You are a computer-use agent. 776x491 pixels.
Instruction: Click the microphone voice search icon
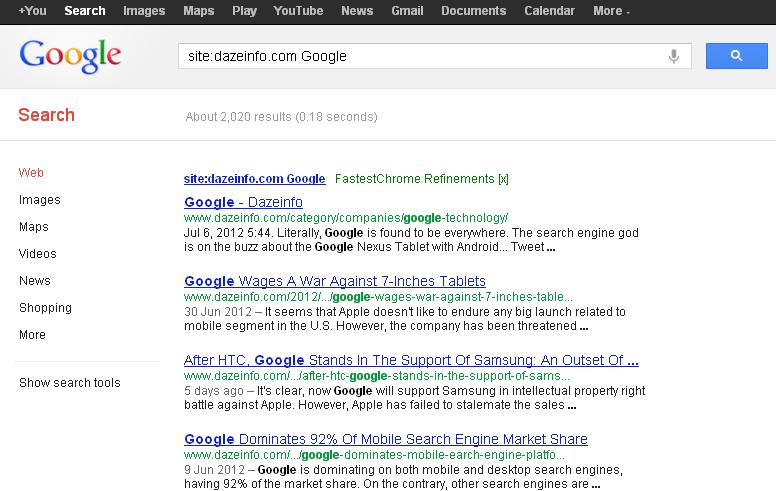[674, 56]
